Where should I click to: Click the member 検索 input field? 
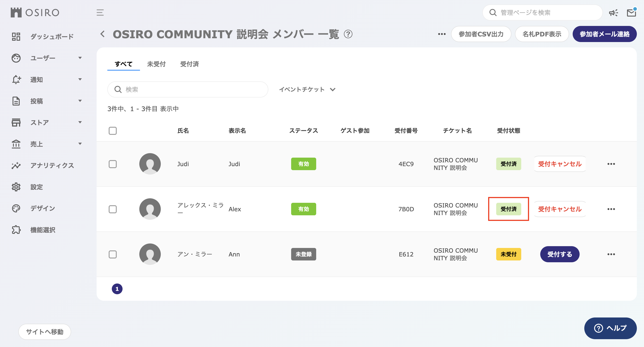point(193,89)
